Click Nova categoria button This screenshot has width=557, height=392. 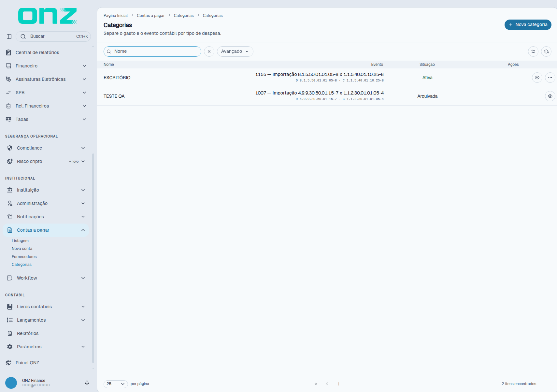(x=528, y=25)
